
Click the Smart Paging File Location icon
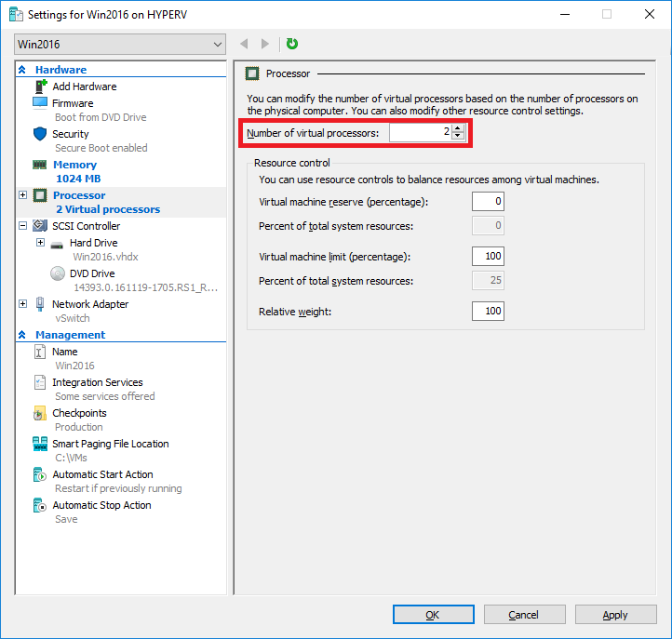[40, 444]
